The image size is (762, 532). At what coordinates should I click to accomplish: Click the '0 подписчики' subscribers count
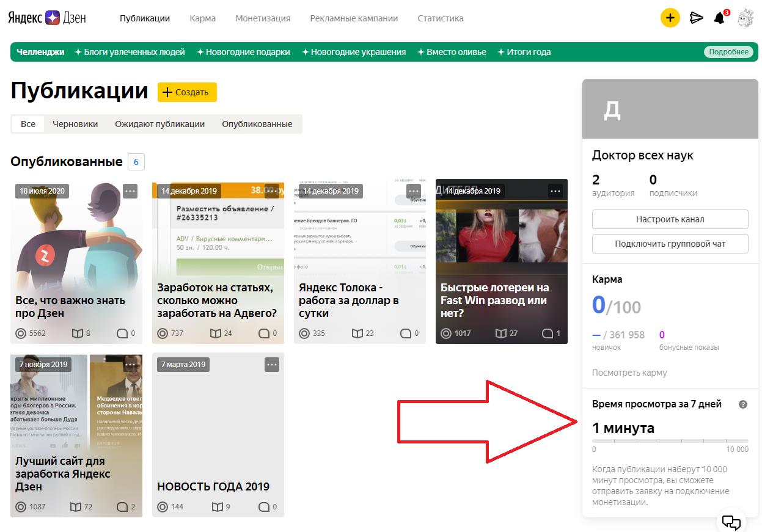(x=673, y=186)
